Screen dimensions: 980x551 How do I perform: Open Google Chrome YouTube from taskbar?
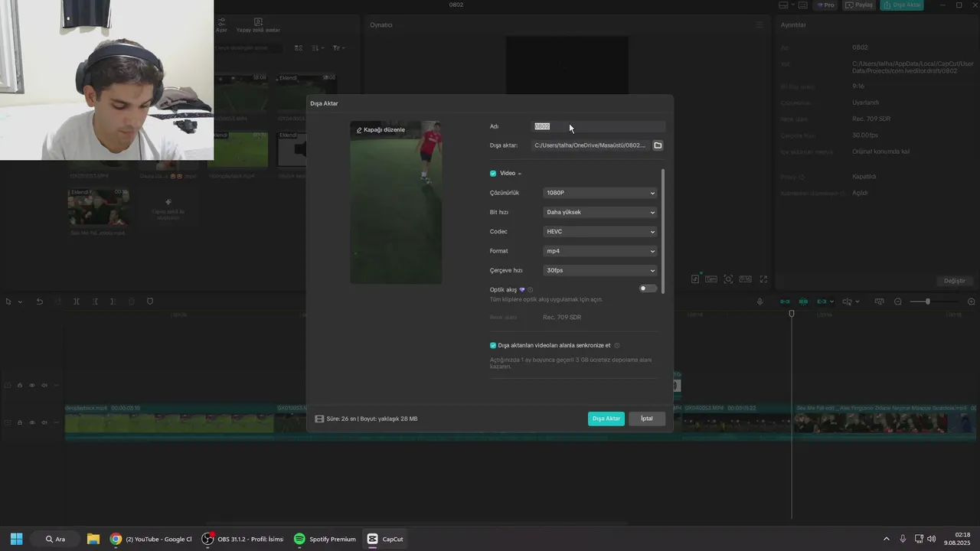click(x=151, y=539)
